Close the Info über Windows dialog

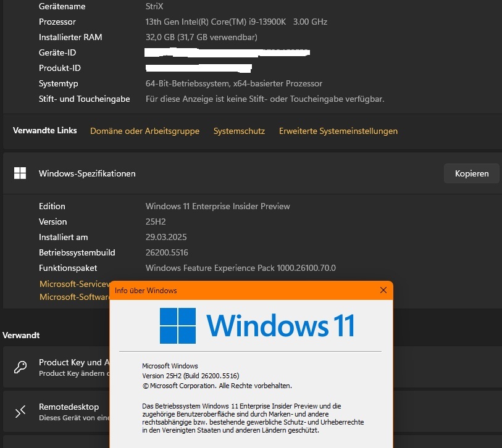point(383,290)
